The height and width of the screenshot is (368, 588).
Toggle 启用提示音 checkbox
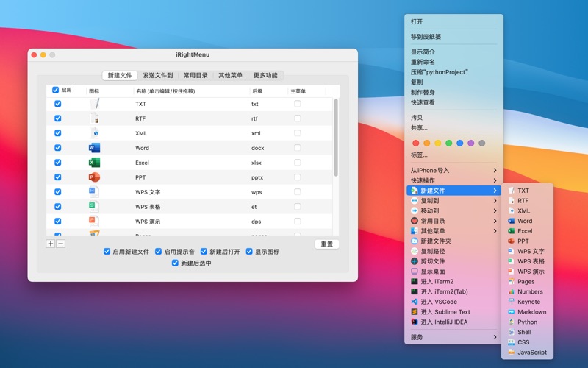click(158, 251)
